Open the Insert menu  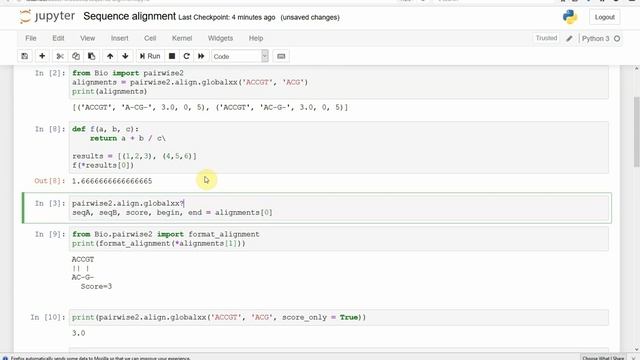[120, 38]
